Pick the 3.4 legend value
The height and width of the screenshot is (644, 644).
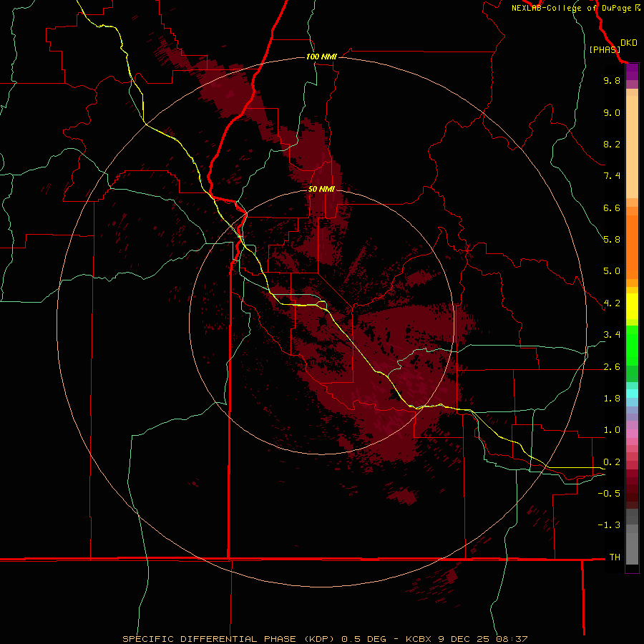(x=612, y=335)
